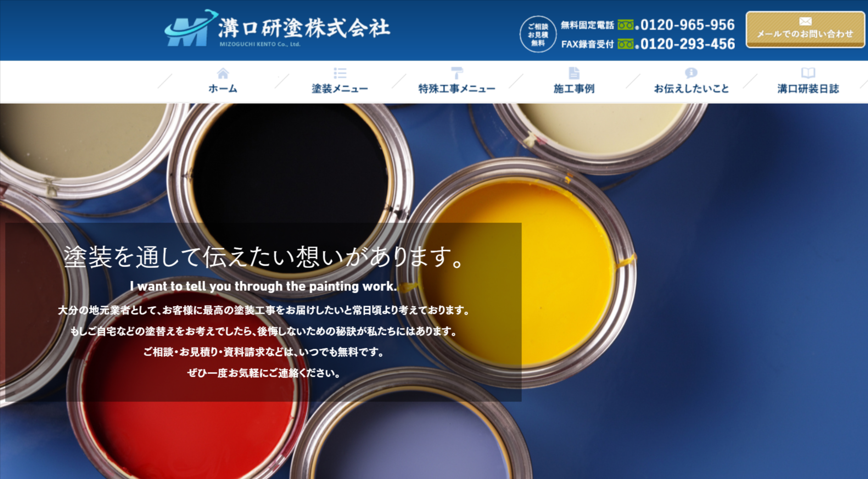Open the 溝口研装日誌 blog link

[x=808, y=89]
